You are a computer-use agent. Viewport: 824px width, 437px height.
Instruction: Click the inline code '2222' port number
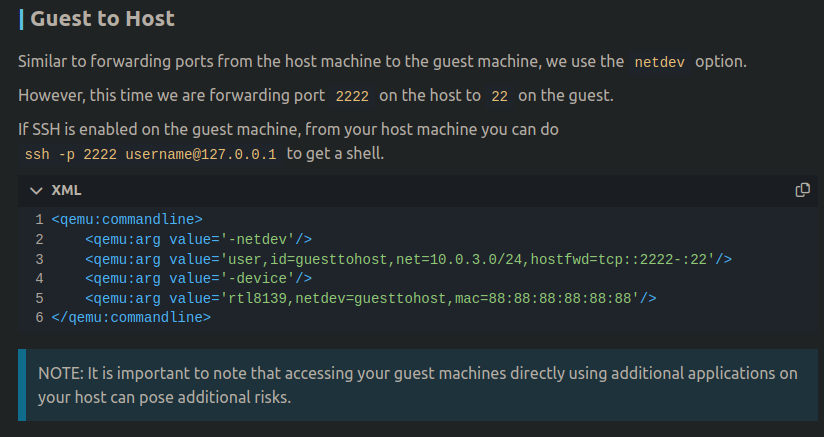tap(352, 97)
